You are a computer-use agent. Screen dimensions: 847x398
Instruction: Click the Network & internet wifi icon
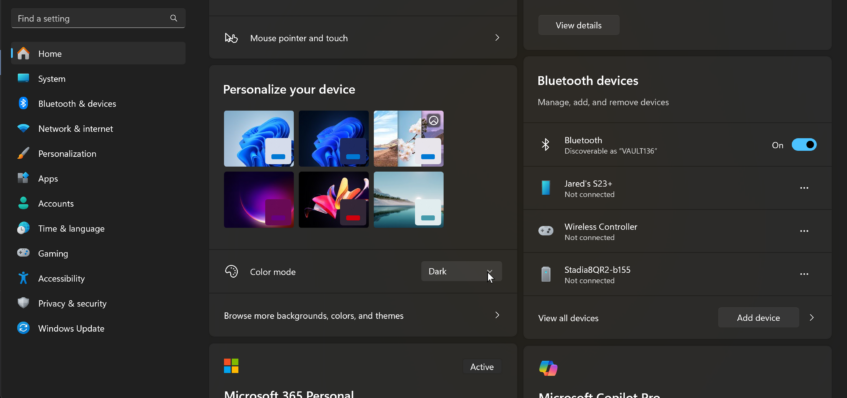[x=23, y=129]
